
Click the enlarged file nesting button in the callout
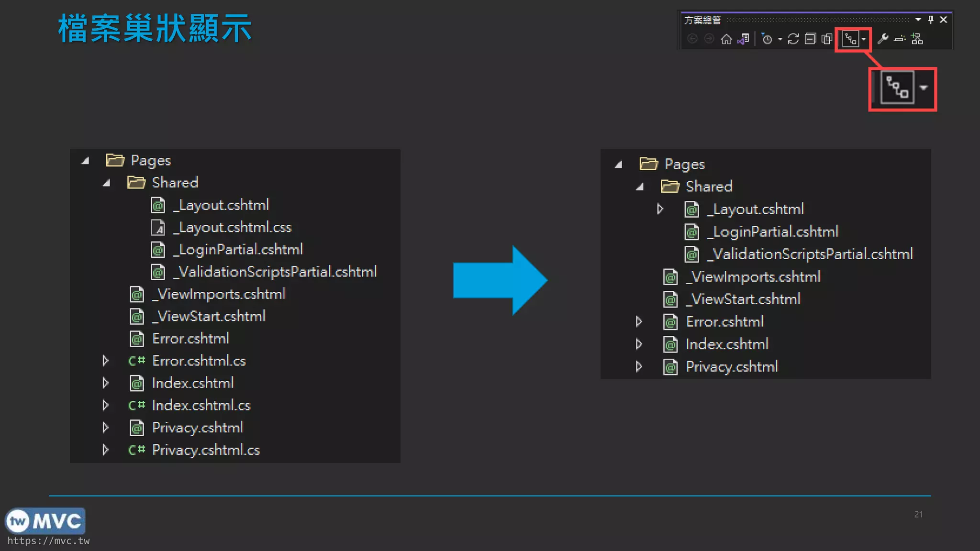click(x=897, y=88)
